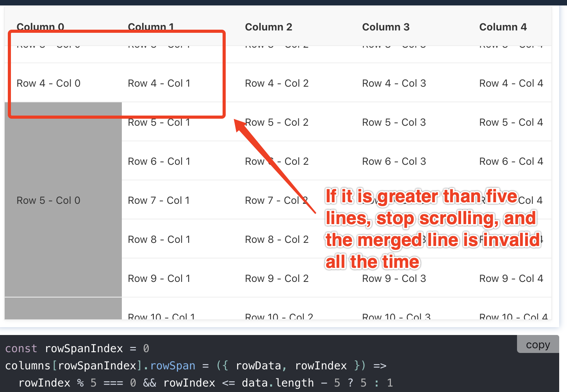Select the cell Row 9 - Col 3
This screenshot has height=392, width=567.
394,278
